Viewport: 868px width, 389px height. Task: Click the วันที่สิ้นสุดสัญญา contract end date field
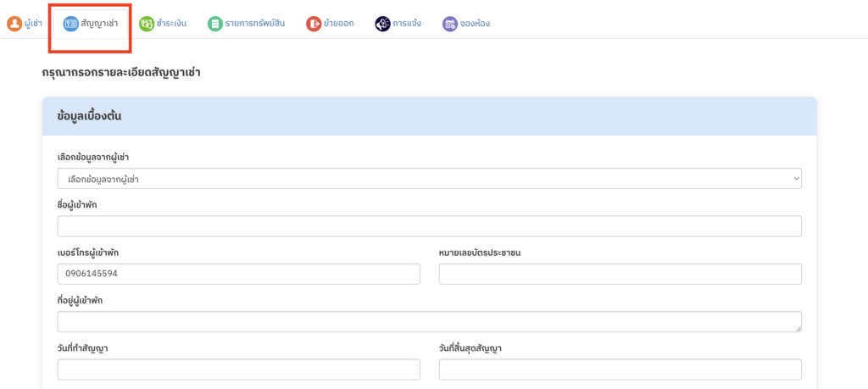[x=620, y=370]
